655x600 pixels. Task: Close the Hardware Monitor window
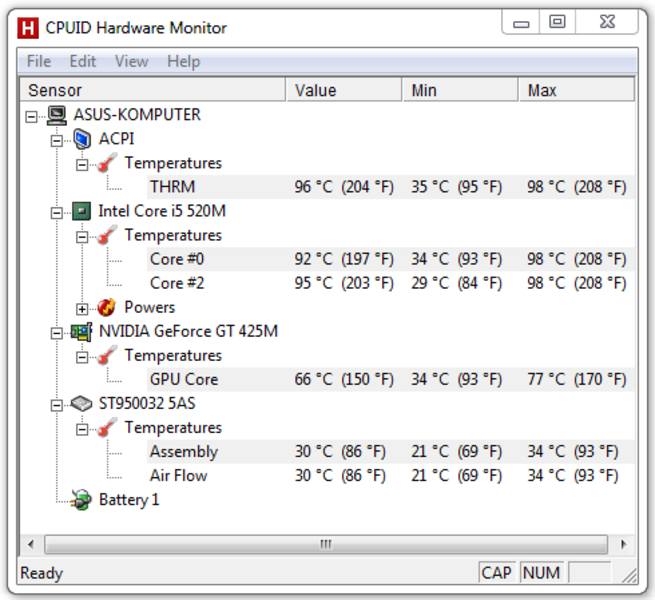tap(607, 23)
